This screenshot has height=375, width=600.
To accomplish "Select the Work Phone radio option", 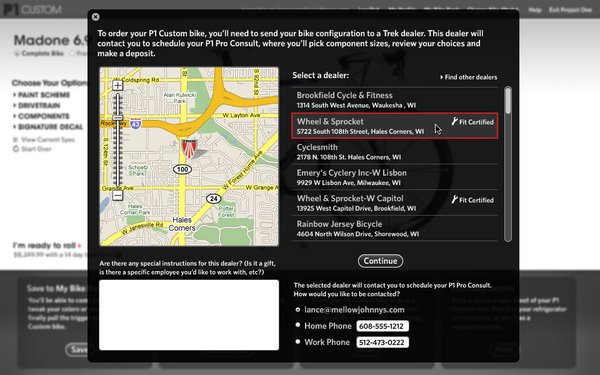I will pos(298,341).
